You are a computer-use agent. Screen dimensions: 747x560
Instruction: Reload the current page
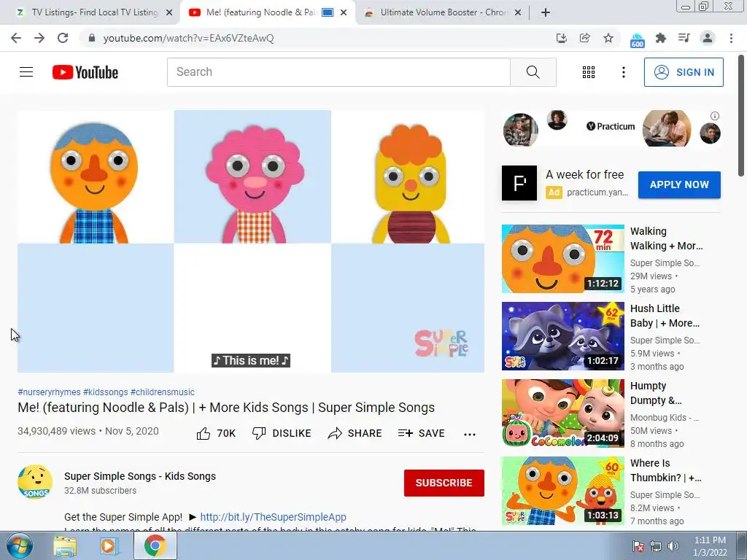(x=63, y=38)
